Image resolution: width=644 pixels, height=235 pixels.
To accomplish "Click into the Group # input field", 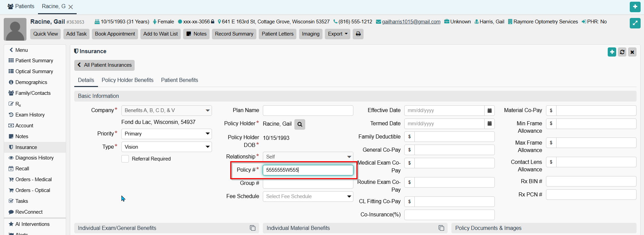I will [308, 184].
